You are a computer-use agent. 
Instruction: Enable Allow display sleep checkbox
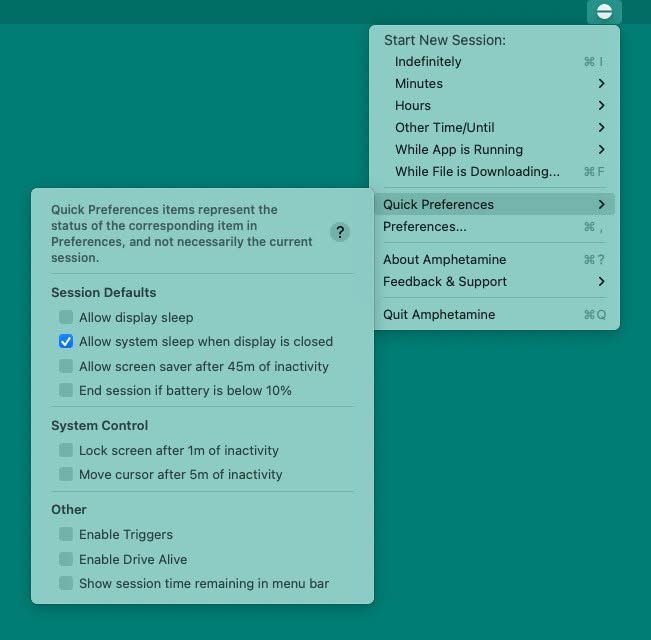point(66,317)
